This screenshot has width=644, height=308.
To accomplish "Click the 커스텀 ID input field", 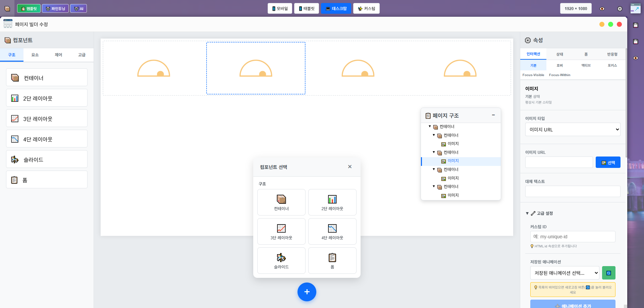I will (x=573, y=237).
